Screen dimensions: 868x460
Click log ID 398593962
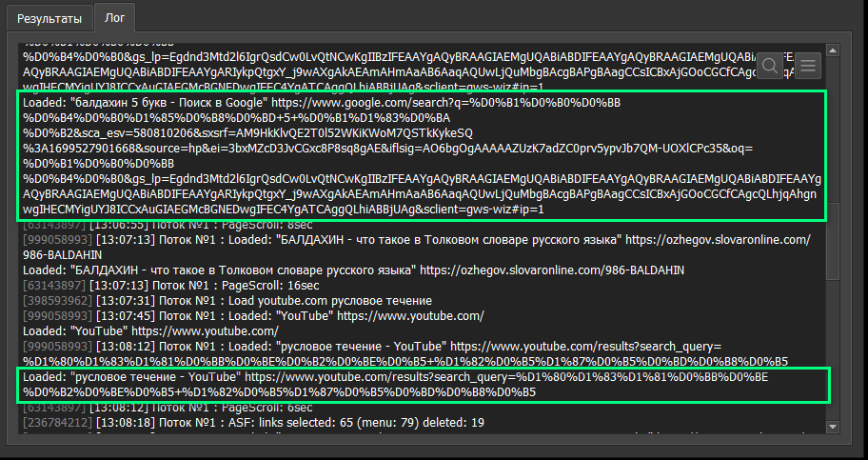click(54, 301)
